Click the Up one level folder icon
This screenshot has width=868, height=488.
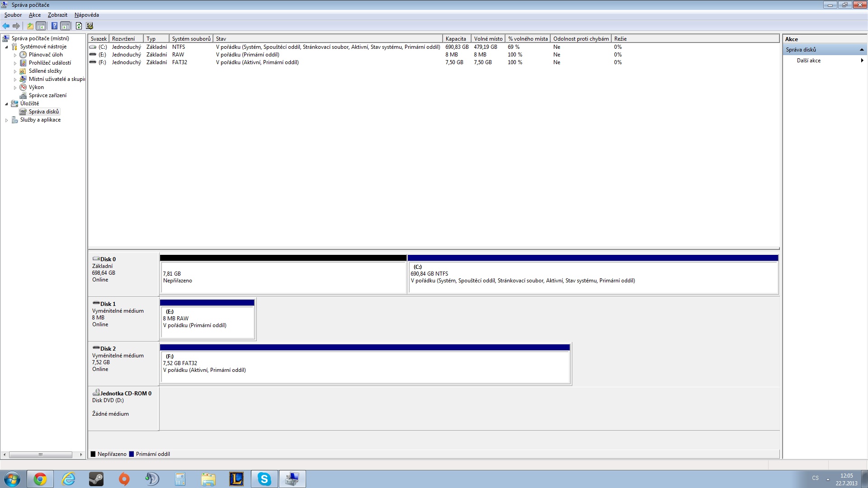(x=30, y=26)
